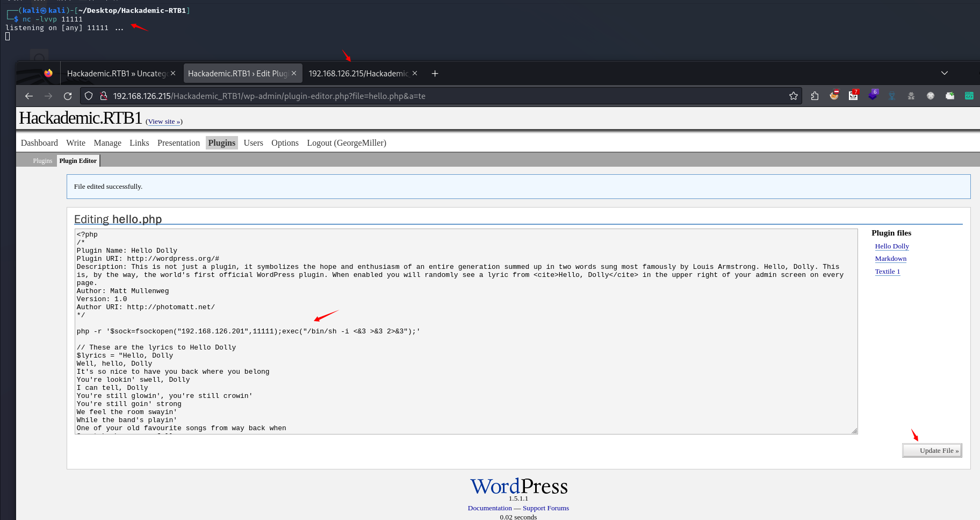Click the 'Author: Matt Mullenweg' line
Image resolution: width=980 pixels, height=520 pixels.
pos(122,291)
